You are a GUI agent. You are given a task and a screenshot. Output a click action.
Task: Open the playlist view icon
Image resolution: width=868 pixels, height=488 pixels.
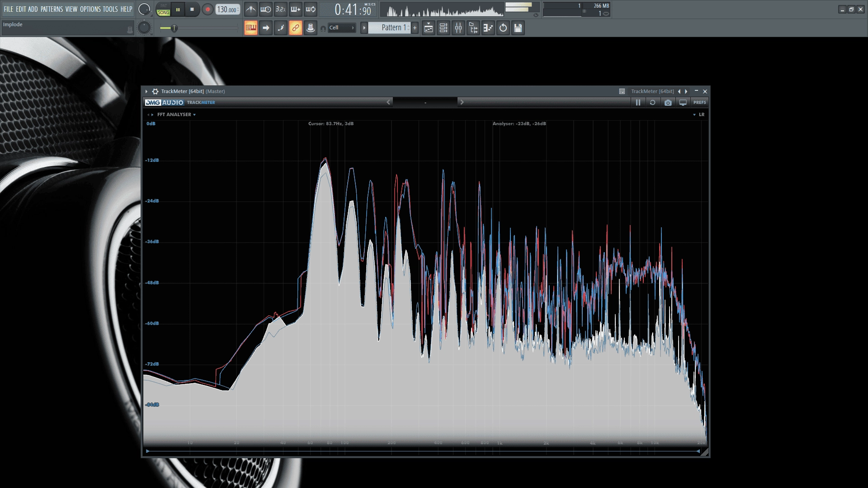429,28
